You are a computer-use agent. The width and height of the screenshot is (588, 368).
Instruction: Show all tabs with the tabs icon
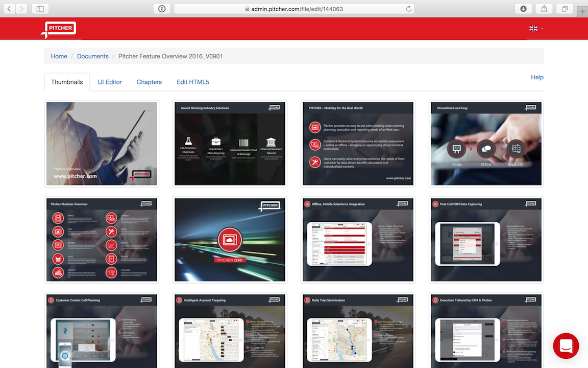(x=565, y=9)
